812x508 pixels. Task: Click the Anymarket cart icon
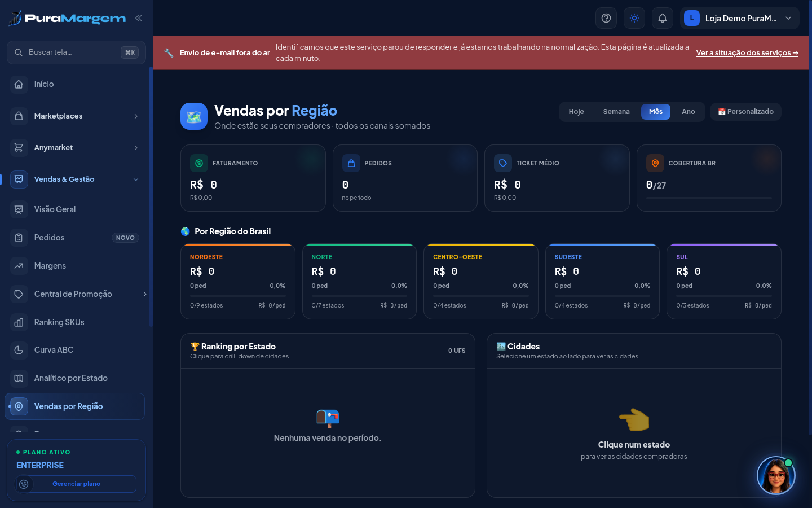click(x=19, y=147)
